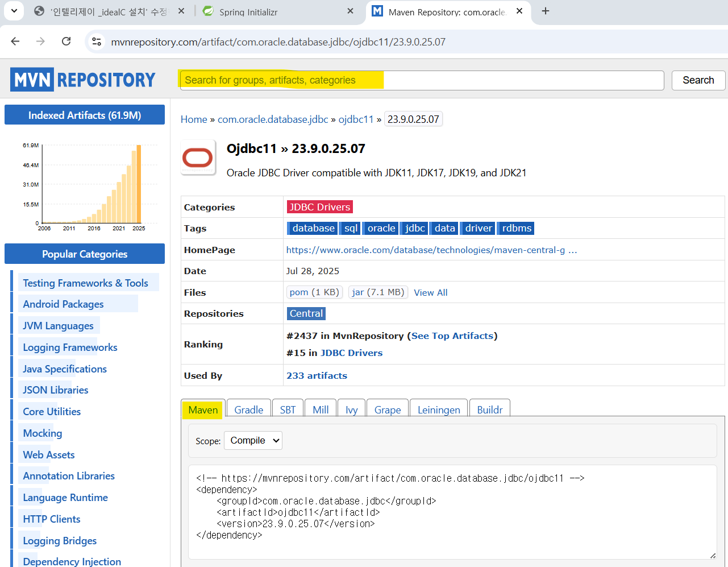
Task: Open the JDBC Drivers category badge
Action: 319,207
